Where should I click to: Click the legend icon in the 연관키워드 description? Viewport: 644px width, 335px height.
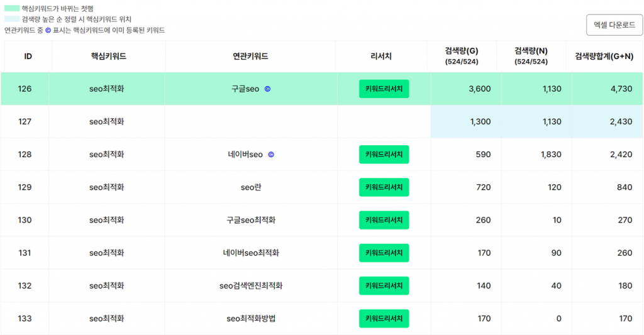(x=48, y=30)
